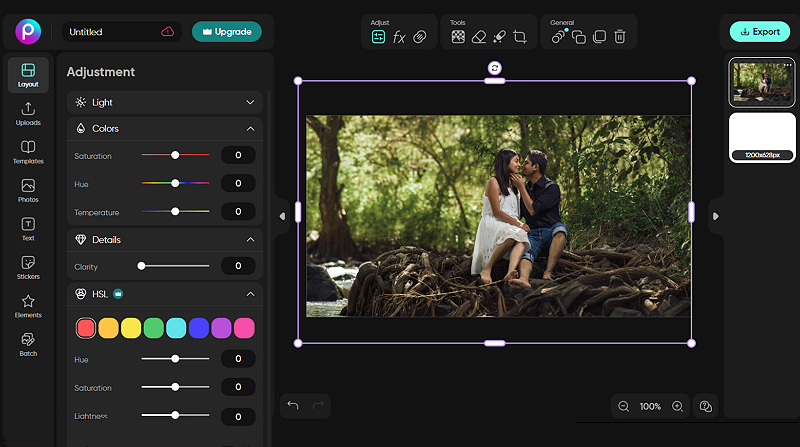Open the Uploads panel

28,113
